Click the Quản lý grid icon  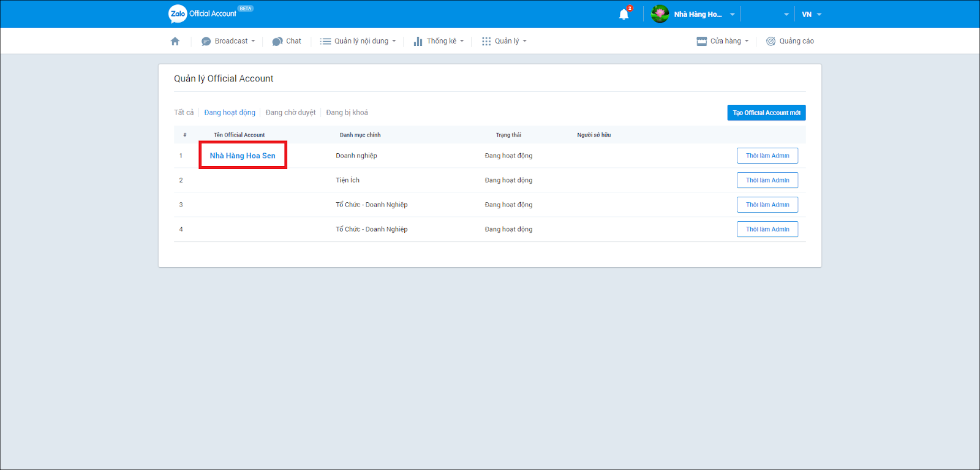(486, 41)
